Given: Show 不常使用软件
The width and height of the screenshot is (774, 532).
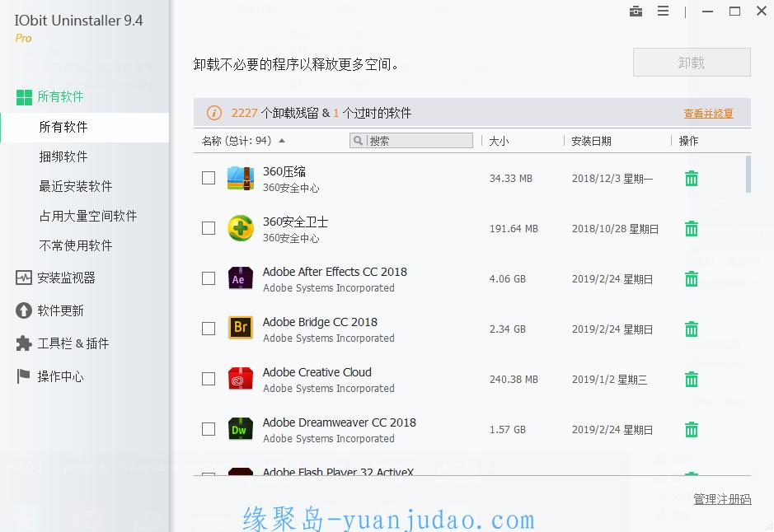Looking at the screenshot, I should click(76, 245).
